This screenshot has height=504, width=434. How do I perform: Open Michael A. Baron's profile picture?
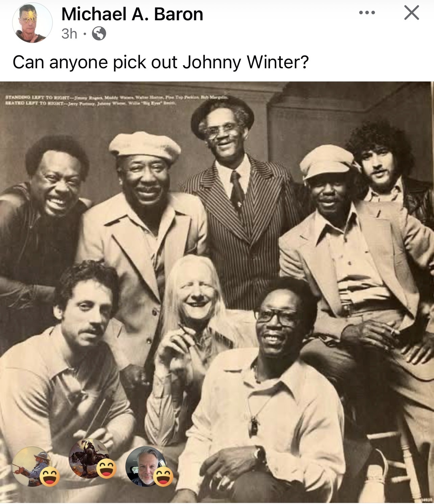click(32, 23)
